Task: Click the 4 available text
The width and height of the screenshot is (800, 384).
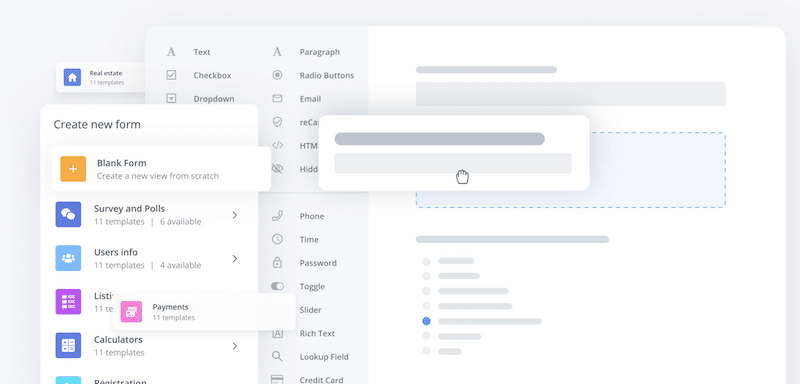Action: click(181, 265)
